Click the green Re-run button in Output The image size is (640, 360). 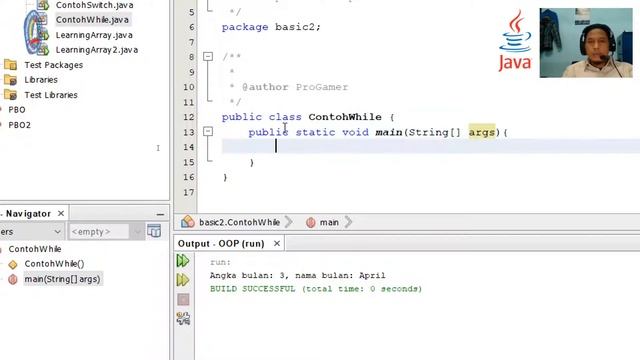tap(183, 260)
